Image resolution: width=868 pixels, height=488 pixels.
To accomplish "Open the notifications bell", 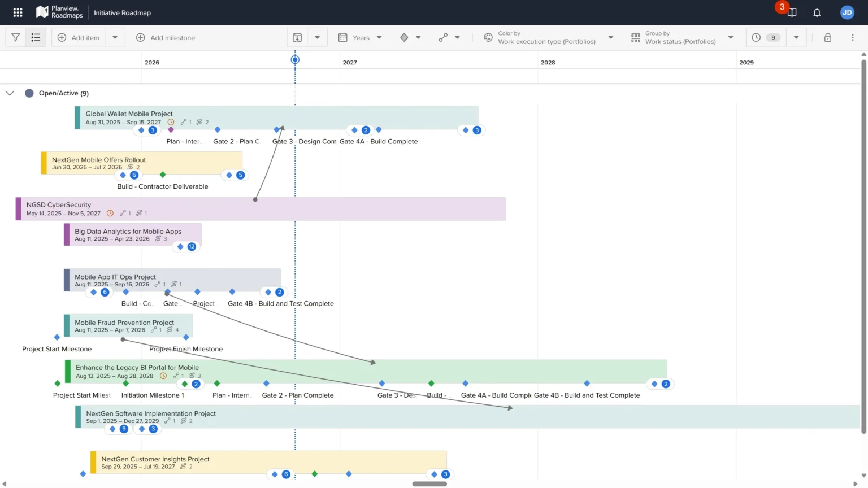I will tap(817, 12).
